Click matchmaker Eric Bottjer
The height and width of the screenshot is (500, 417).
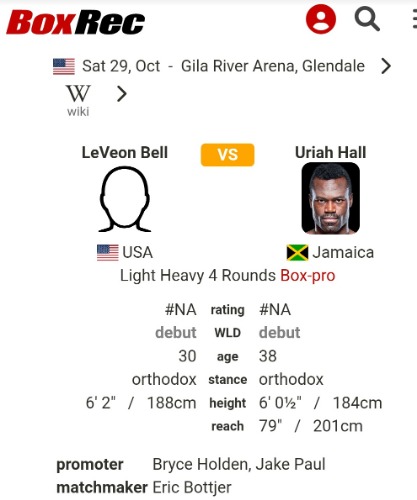192,488
